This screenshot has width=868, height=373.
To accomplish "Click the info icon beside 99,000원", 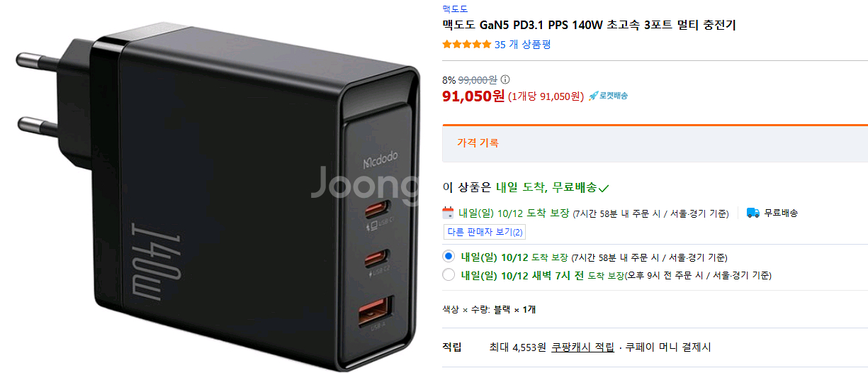I will point(505,80).
